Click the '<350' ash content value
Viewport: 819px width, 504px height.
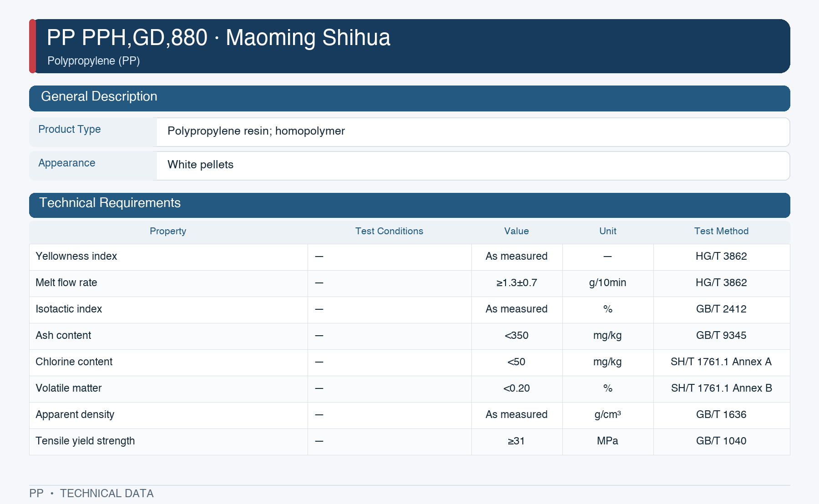[516, 336]
